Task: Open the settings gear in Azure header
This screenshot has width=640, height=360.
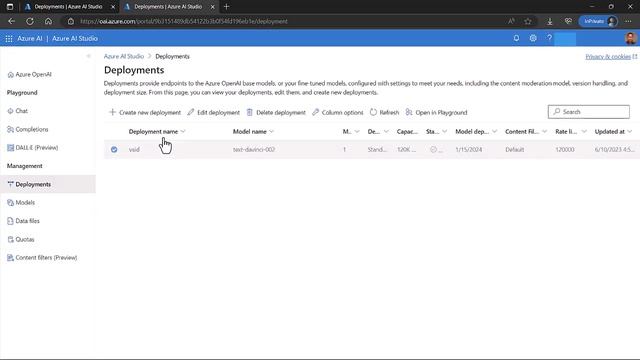Action: 533,38
